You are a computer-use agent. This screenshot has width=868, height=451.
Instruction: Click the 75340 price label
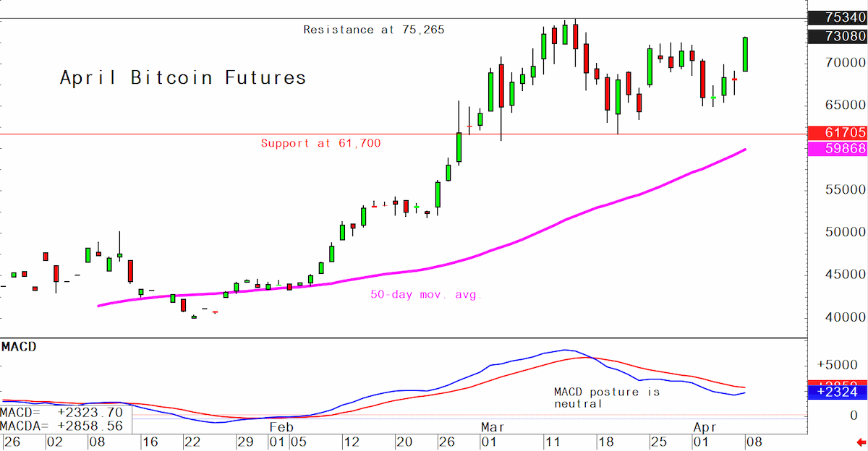coord(838,18)
